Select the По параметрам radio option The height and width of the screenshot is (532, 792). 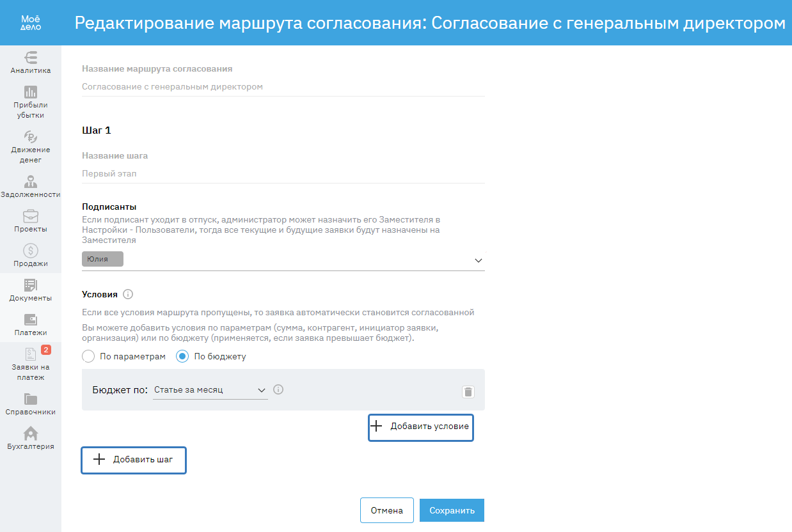tap(89, 356)
